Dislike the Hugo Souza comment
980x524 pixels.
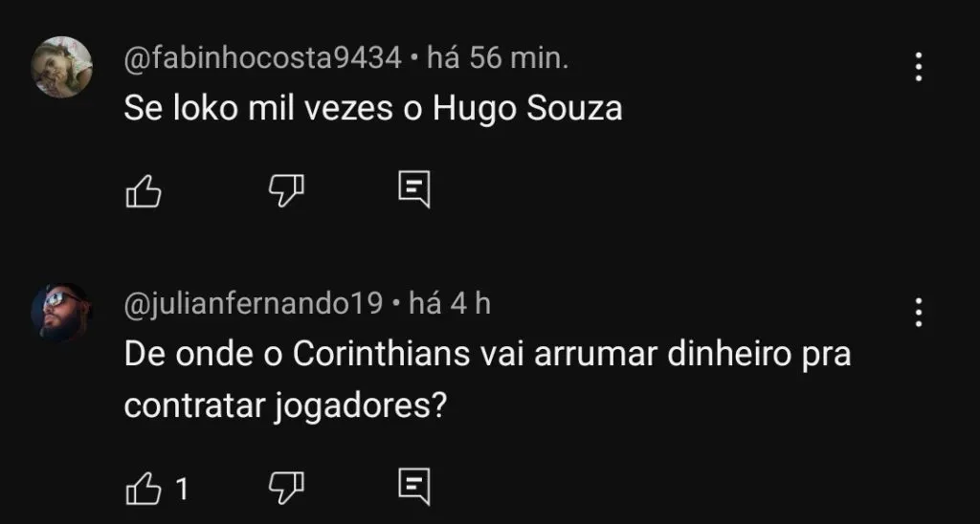pos(285,192)
